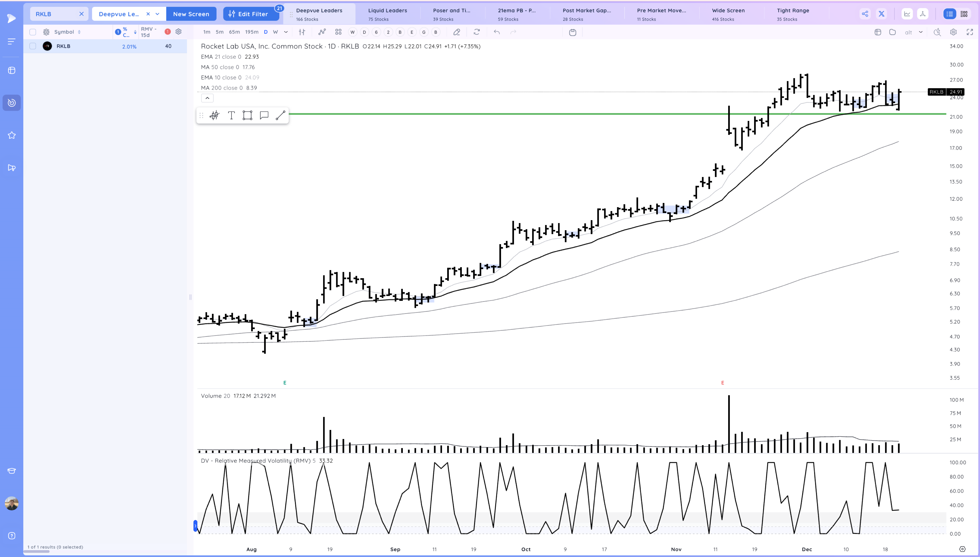This screenshot has height=557, width=980.
Task: Check the RKLB row checkbox
Action: (33, 46)
